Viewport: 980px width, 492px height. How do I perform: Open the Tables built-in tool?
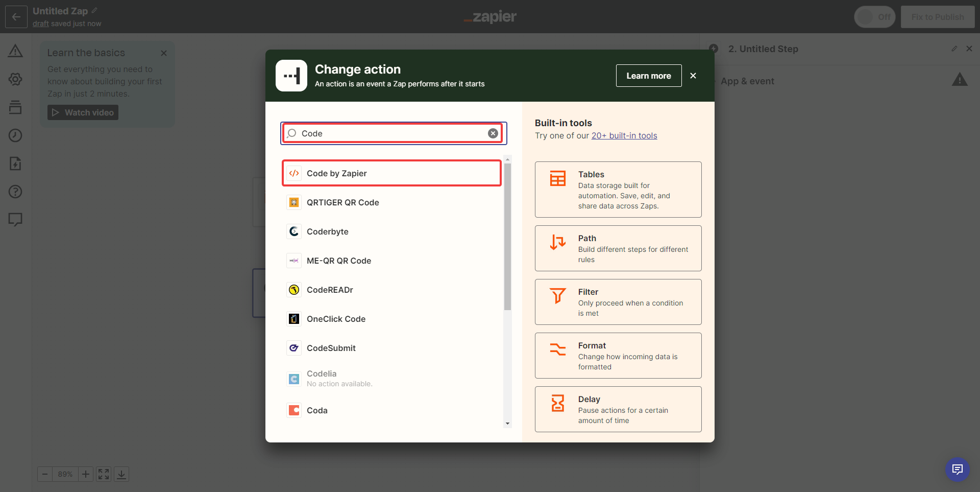tap(618, 190)
